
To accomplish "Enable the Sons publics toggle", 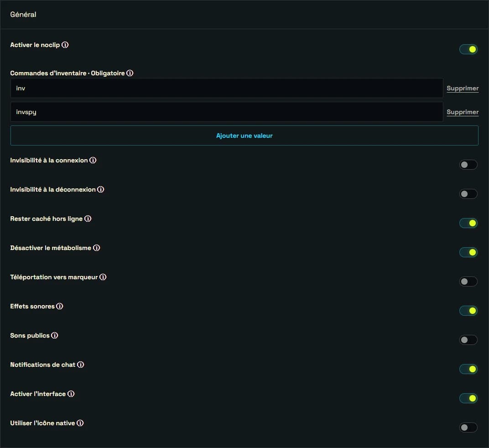I will [468, 340].
